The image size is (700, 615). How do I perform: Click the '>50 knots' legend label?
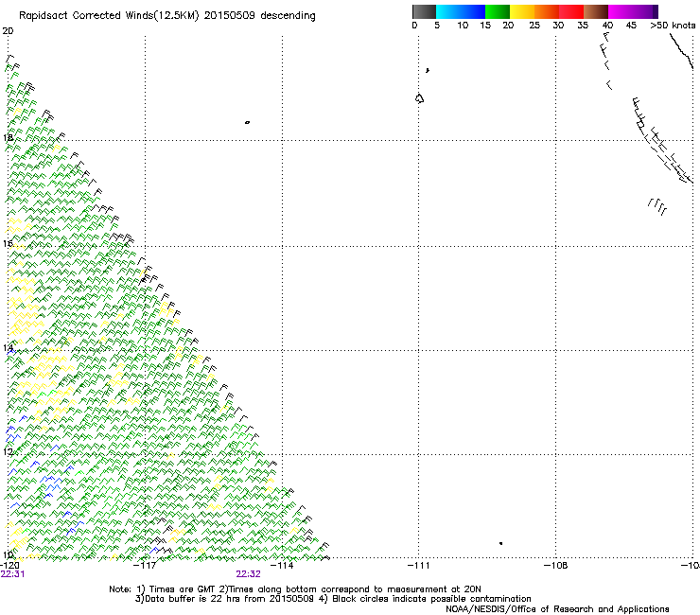pyautogui.click(x=673, y=26)
